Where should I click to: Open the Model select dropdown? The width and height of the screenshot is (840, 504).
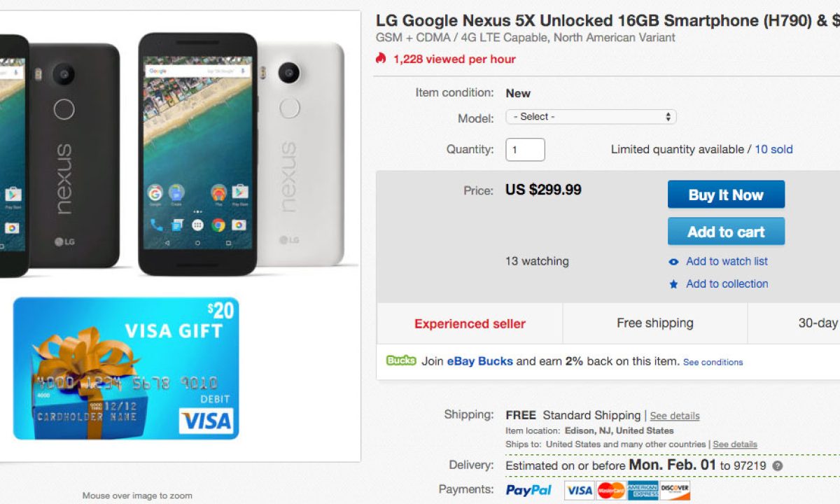click(x=591, y=117)
